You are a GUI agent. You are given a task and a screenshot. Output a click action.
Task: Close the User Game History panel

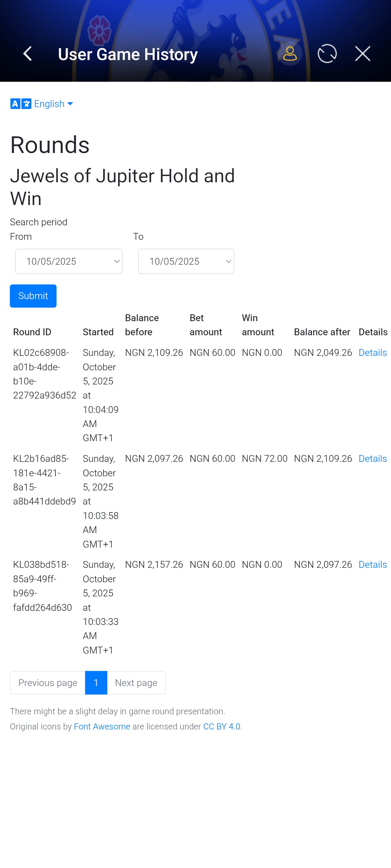coord(362,54)
